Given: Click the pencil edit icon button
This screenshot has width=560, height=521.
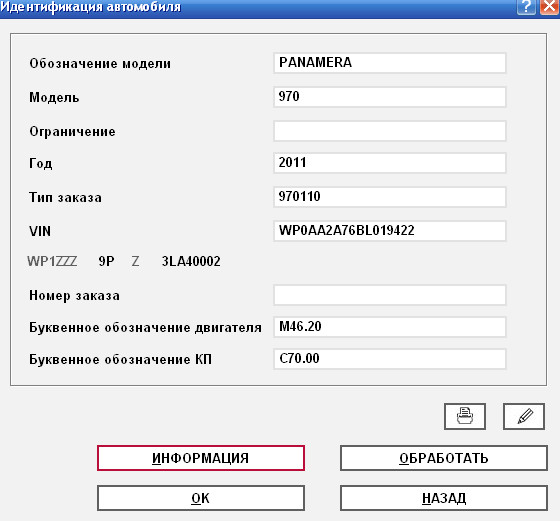Looking at the screenshot, I should tap(524, 416).
